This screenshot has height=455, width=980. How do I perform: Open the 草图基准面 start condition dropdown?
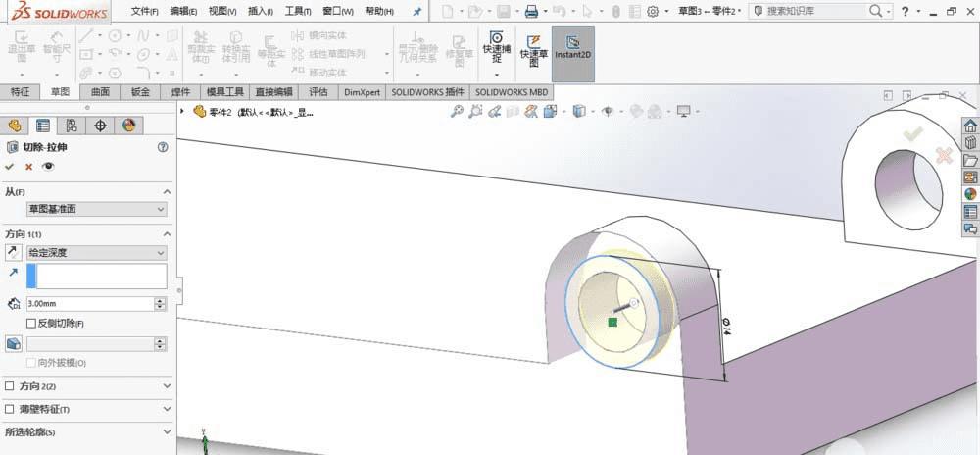click(96, 210)
